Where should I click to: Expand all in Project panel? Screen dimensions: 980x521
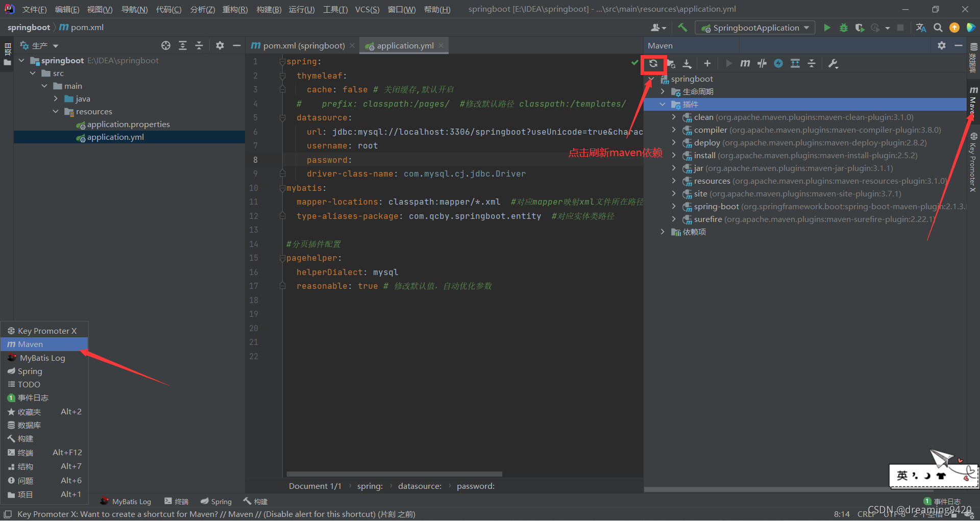(183, 45)
